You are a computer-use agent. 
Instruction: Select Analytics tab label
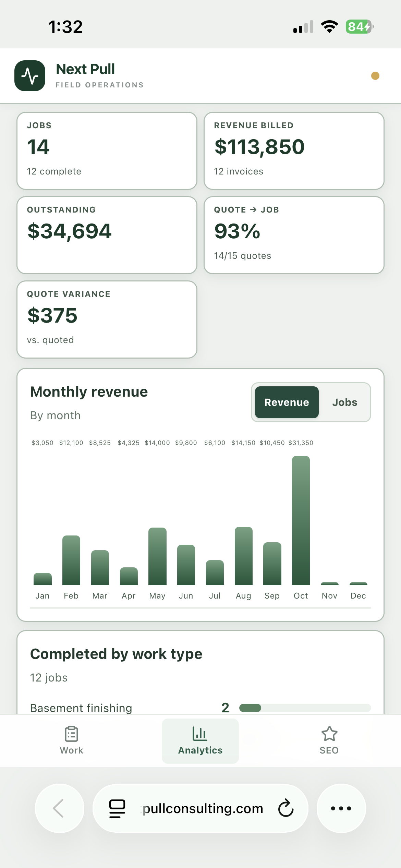[x=200, y=750]
